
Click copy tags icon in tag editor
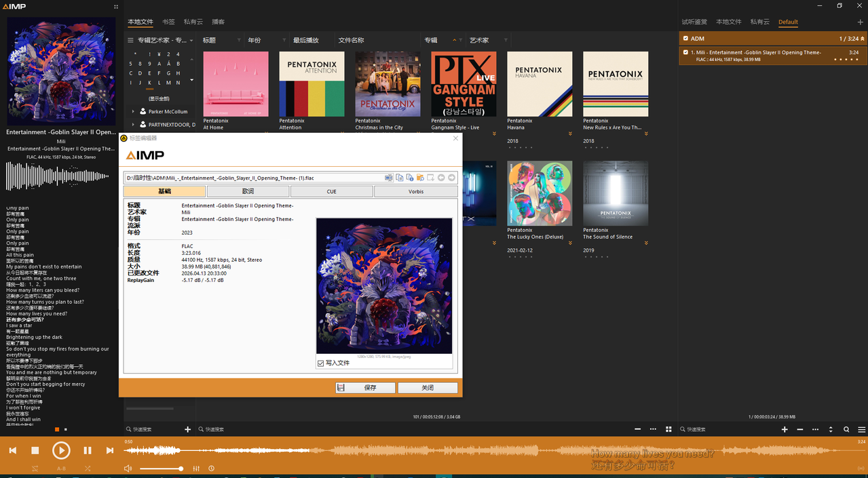[400, 178]
